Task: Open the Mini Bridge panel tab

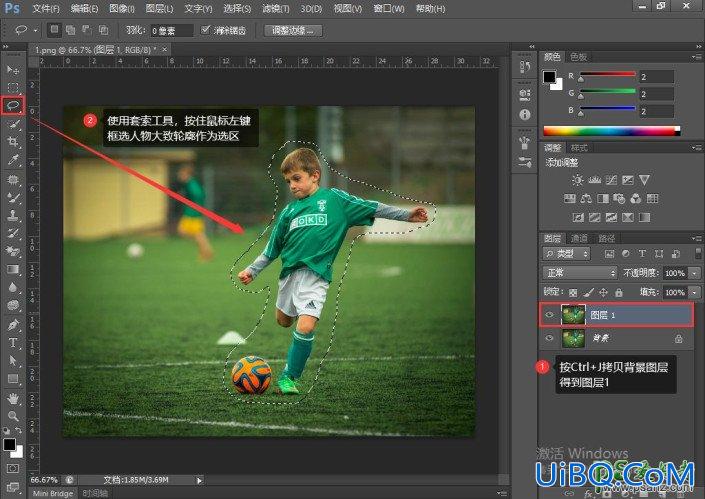Action: [x=53, y=493]
